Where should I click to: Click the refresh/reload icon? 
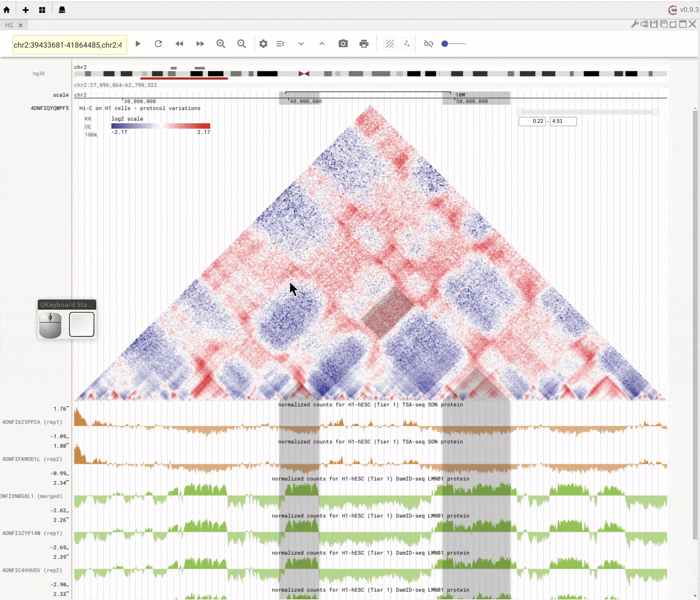[x=159, y=44]
